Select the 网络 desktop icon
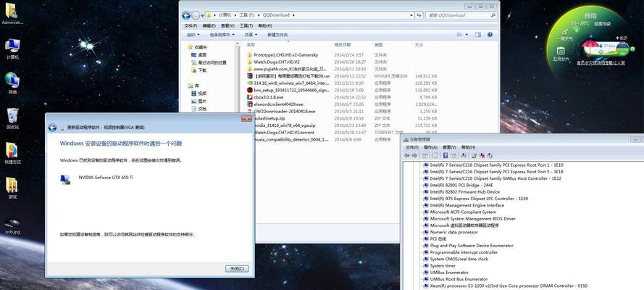Screen dimensions: 644x290 click(12, 83)
